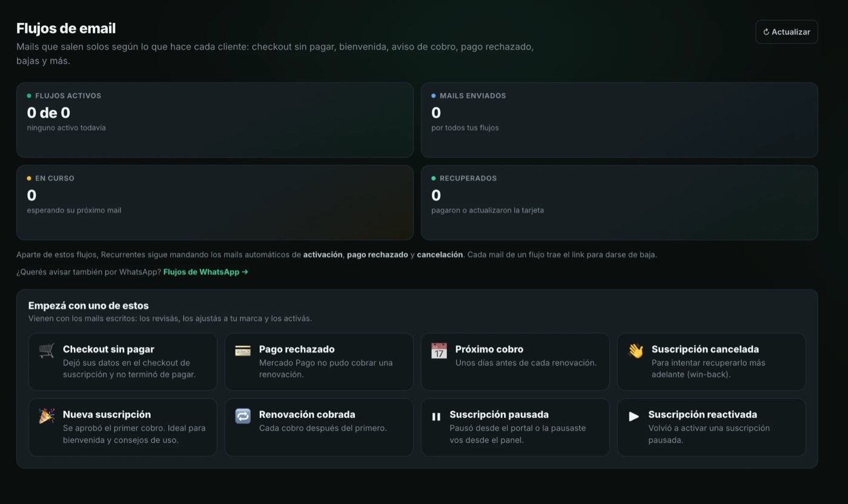This screenshot has width=848, height=504.
Task: Click the calendar icon on Próximo cobro
Action: [x=439, y=351]
